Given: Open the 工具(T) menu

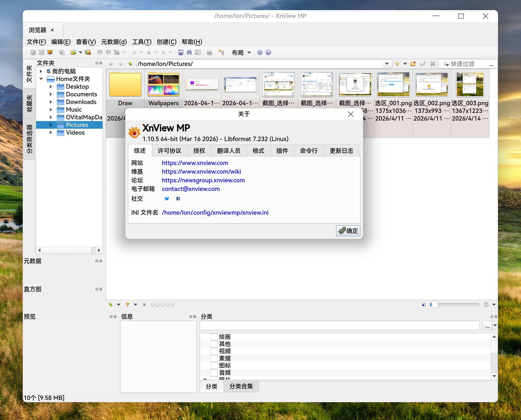Looking at the screenshot, I should [142, 42].
